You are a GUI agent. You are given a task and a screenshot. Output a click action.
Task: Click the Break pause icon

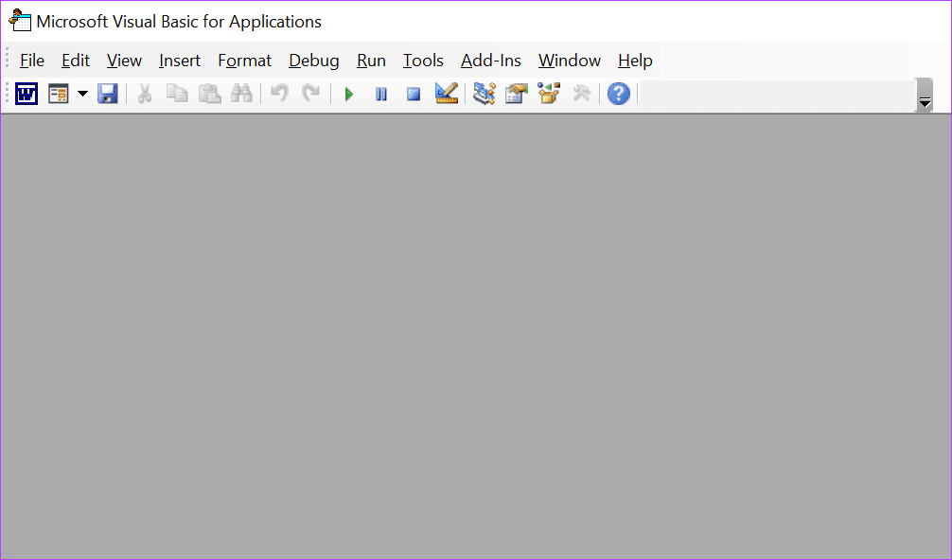point(381,94)
